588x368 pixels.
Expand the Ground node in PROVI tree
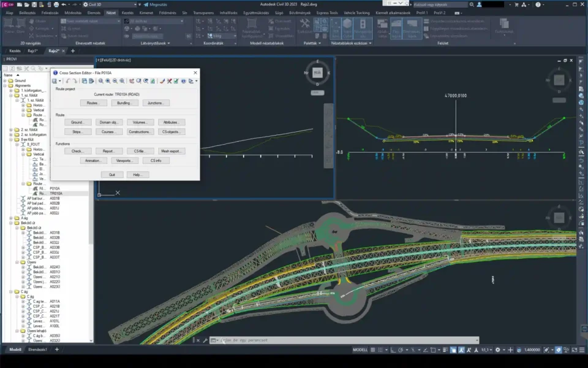(5, 81)
